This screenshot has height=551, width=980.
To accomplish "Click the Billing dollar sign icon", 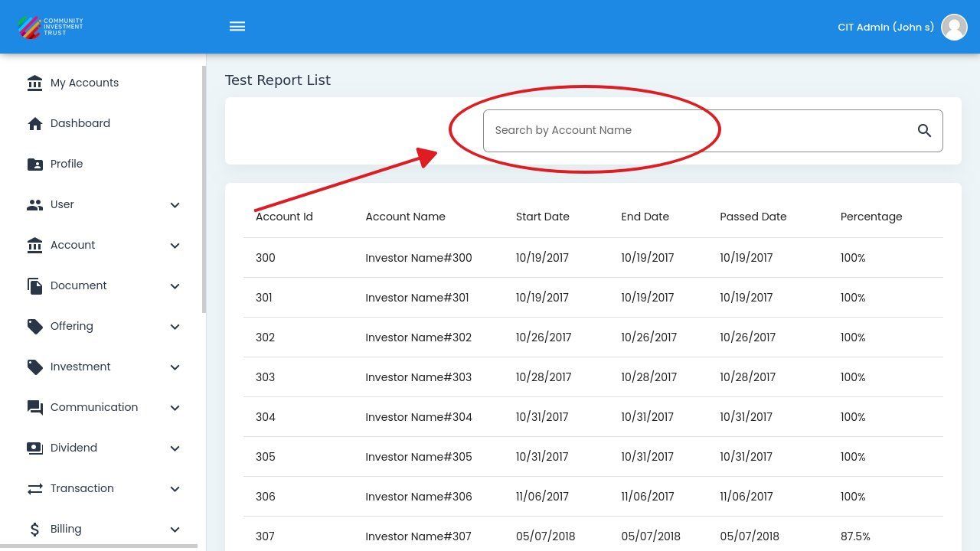I will click(35, 529).
